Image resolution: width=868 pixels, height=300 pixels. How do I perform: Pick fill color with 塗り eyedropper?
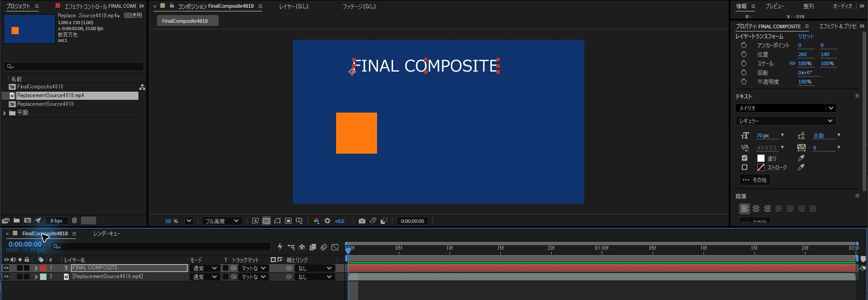801,158
